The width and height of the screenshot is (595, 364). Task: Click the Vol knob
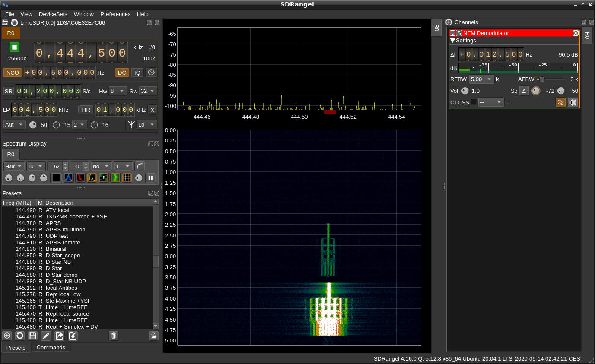[465, 91]
